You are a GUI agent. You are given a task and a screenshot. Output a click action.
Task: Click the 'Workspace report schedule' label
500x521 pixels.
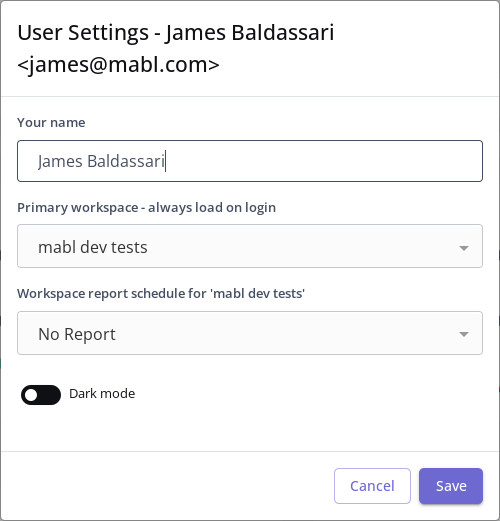(x=161, y=294)
